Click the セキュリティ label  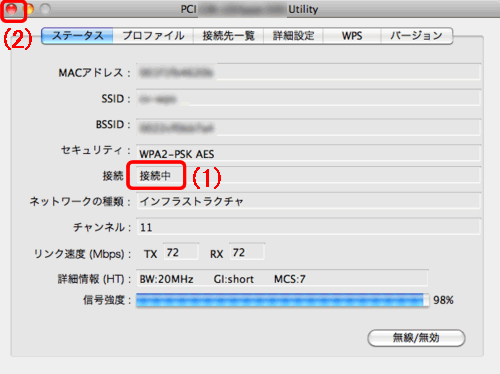click(96, 150)
